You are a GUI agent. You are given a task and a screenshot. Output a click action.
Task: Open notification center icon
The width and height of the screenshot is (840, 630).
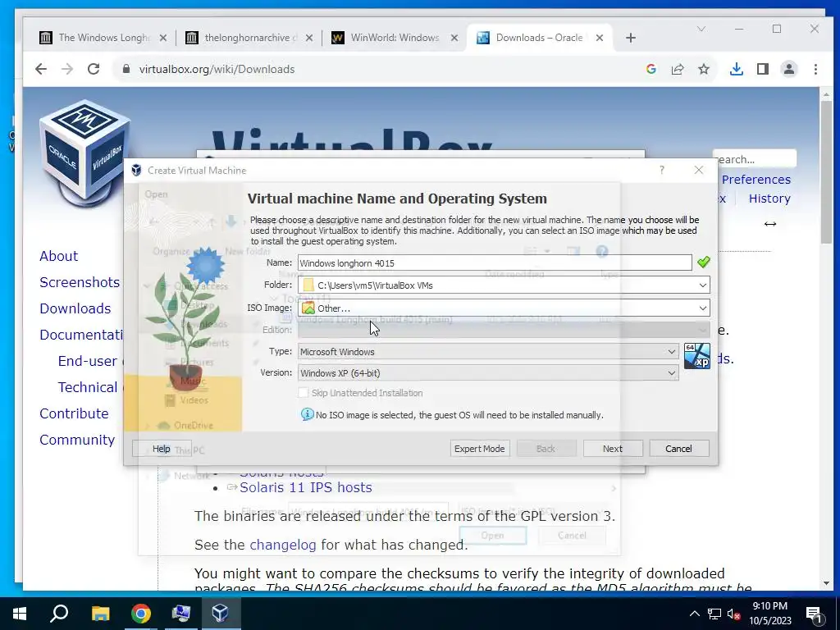tap(814, 614)
